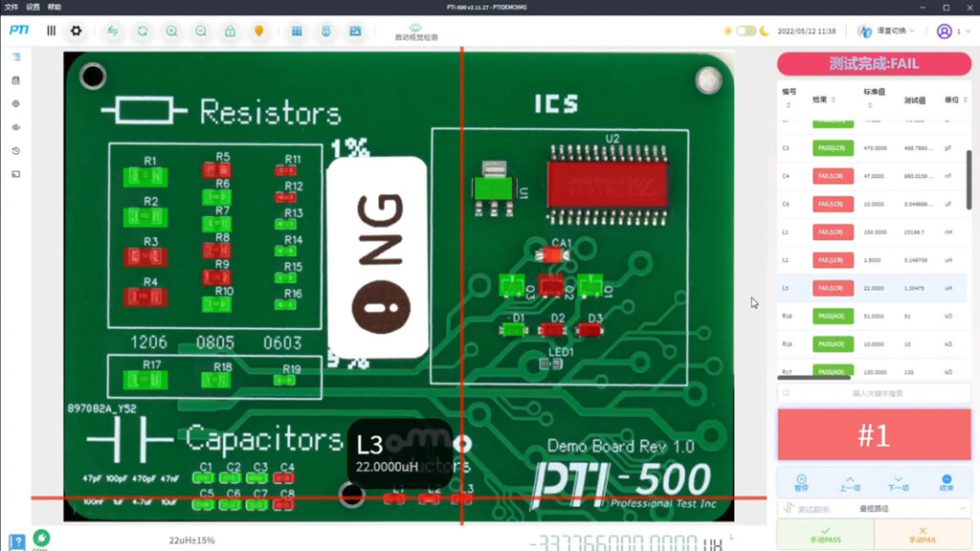Click the yellow lightbulb icon
The image size is (980, 551).
(258, 31)
